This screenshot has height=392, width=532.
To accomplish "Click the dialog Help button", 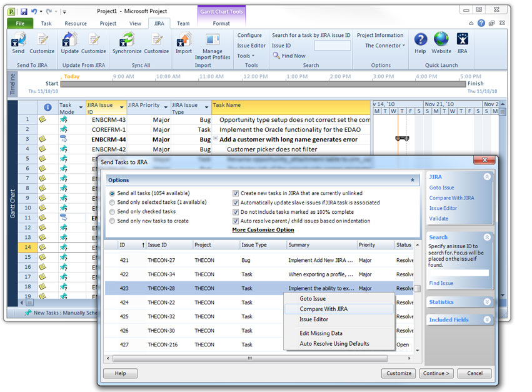I will coord(120,373).
